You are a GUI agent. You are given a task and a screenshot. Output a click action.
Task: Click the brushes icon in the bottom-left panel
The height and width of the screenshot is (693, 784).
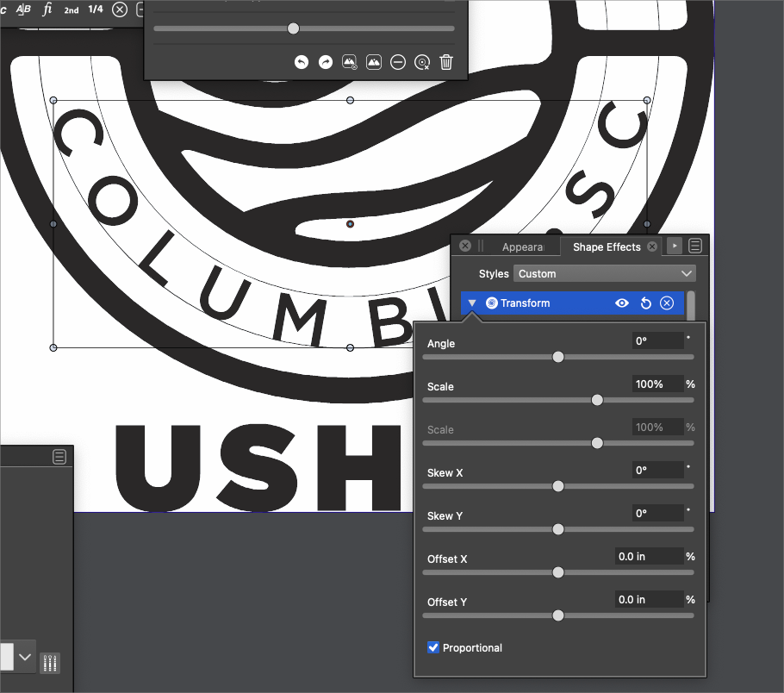pos(51,663)
